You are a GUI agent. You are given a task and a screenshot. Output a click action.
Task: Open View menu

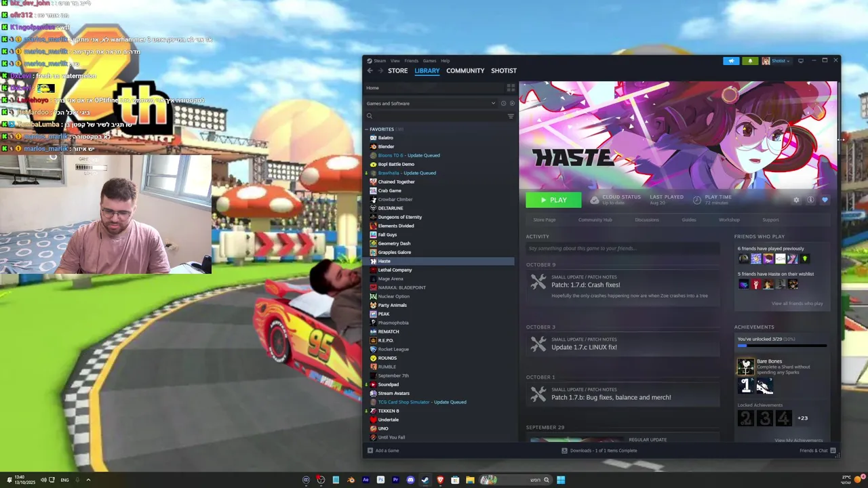coord(395,61)
